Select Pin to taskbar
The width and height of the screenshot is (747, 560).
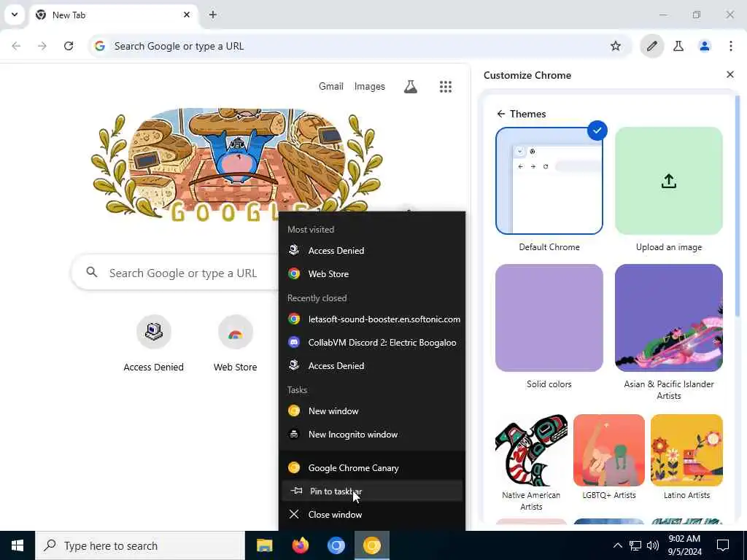tap(371, 491)
